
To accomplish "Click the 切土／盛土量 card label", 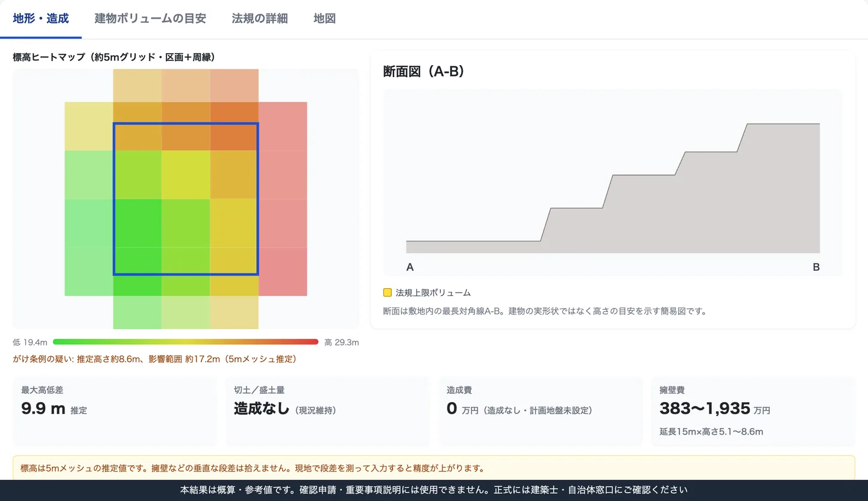I will pyautogui.click(x=259, y=390).
